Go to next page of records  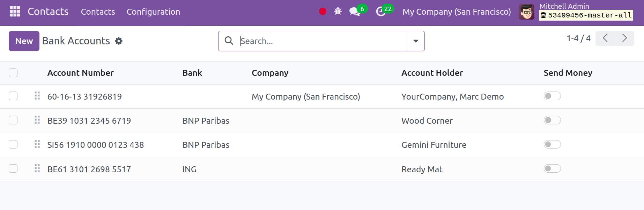point(624,38)
